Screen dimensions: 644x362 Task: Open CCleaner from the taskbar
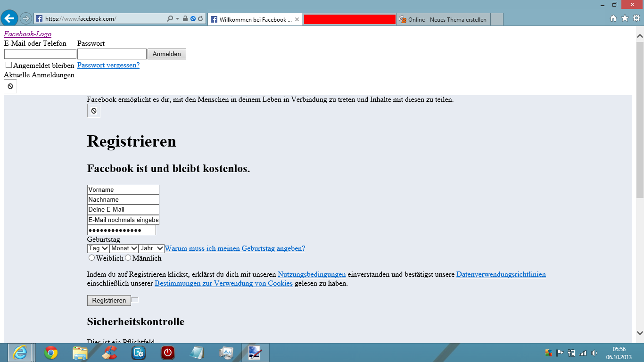pyautogui.click(x=109, y=353)
